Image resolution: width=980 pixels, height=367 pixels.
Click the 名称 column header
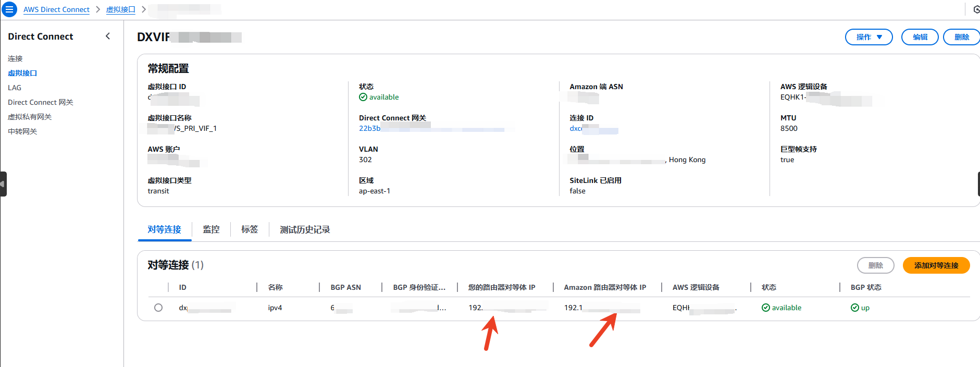(275, 287)
